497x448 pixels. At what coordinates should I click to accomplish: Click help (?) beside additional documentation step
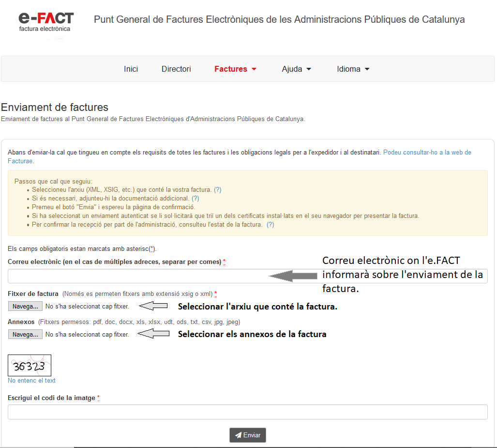[x=195, y=199]
